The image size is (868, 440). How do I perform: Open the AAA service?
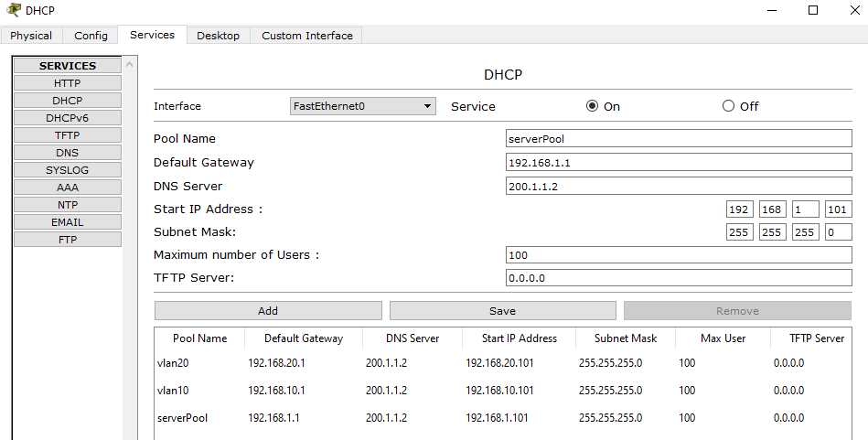(x=68, y=188)
